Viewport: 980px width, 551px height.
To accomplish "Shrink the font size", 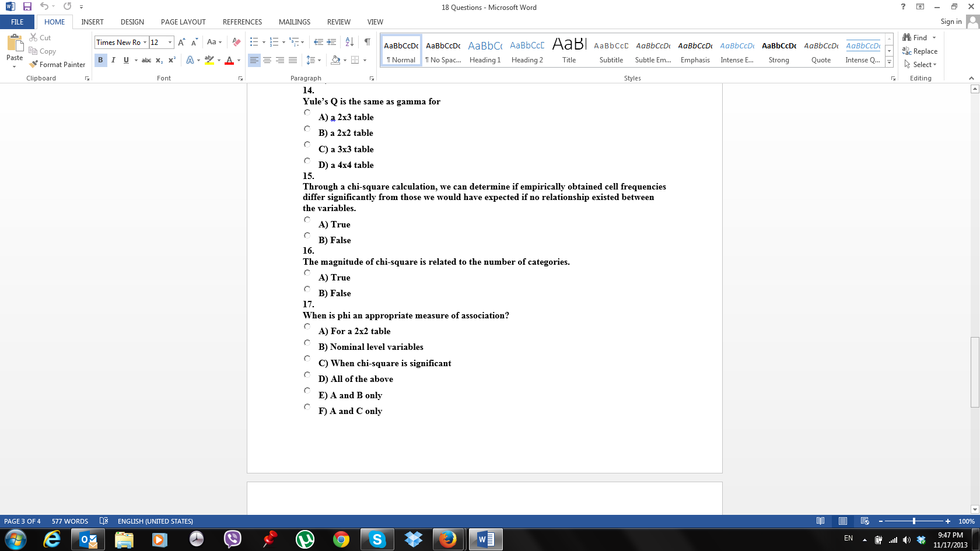I will click(x=194, y=42).
